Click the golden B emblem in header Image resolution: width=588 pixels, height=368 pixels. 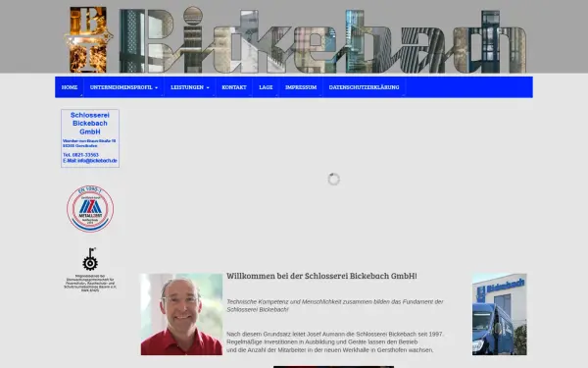(88, 39)
